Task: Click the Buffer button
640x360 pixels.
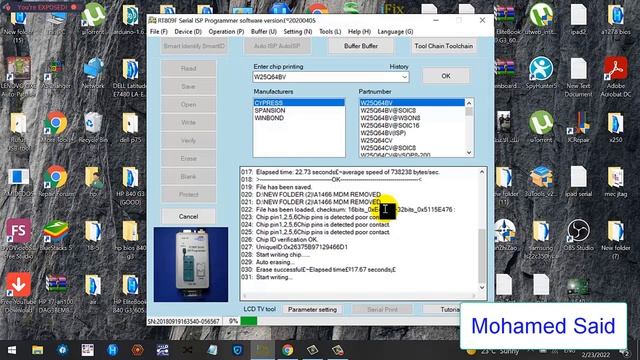Action: pyautogui.click(x=361, y=46)
